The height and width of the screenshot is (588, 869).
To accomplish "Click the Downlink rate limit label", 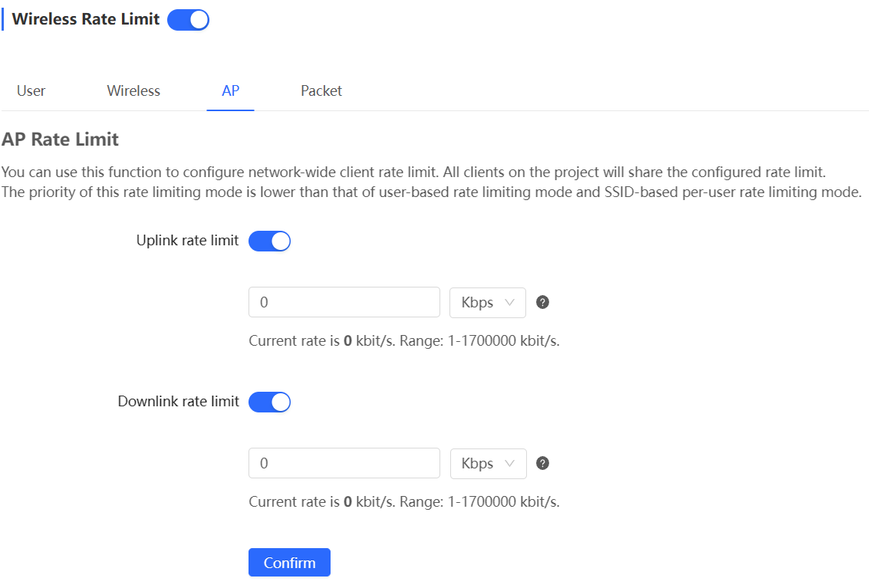I will pos(178,401).
